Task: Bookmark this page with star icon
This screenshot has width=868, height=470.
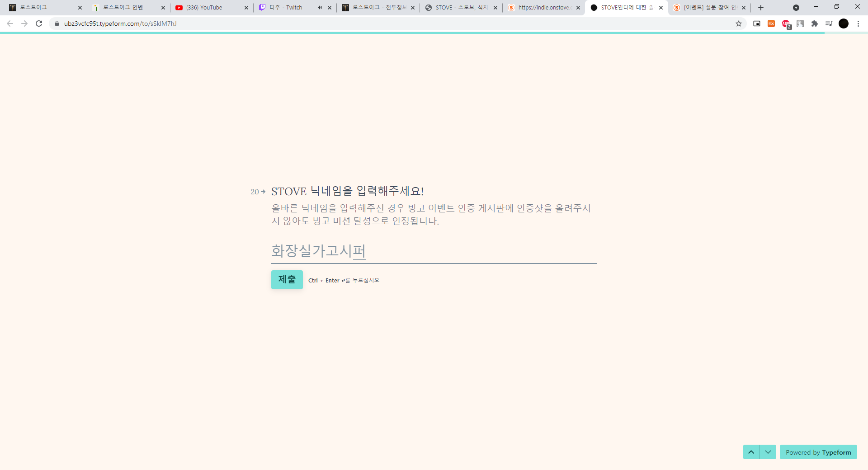Action: 739,23
